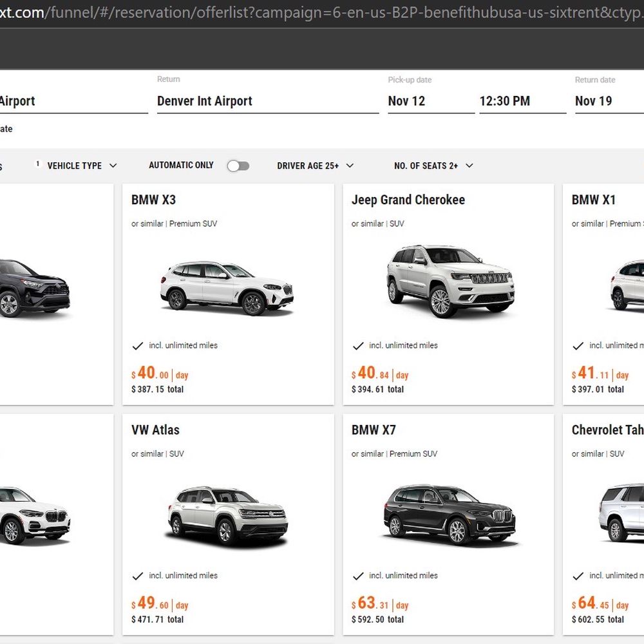644x644 pixels.
Task: Click Chevrolet Tahoe unlimited miles checkmark
Action: (x=578, y=576)
